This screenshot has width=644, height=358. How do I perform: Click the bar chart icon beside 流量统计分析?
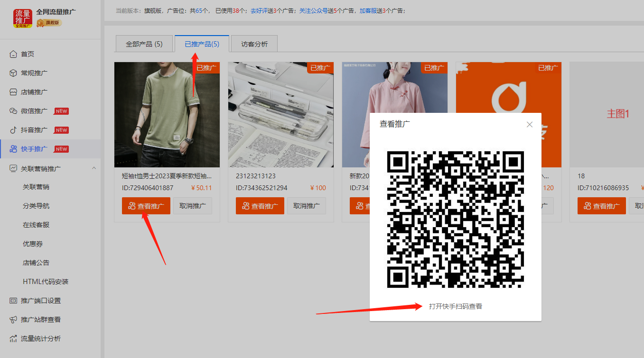(13, 339)
